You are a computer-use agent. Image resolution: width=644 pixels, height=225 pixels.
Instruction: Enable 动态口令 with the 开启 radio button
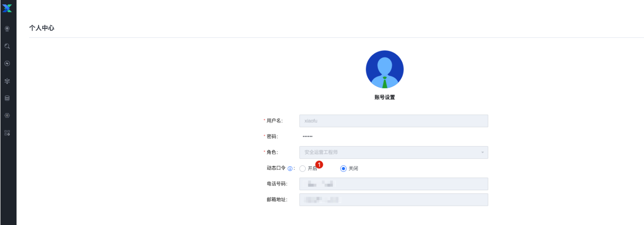tap(303, 169)
